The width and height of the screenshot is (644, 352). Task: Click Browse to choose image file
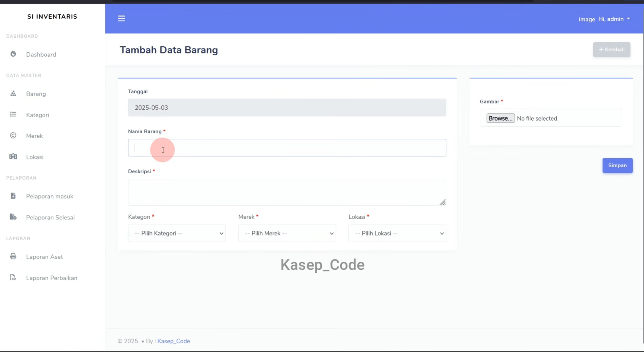pos(500,118)
